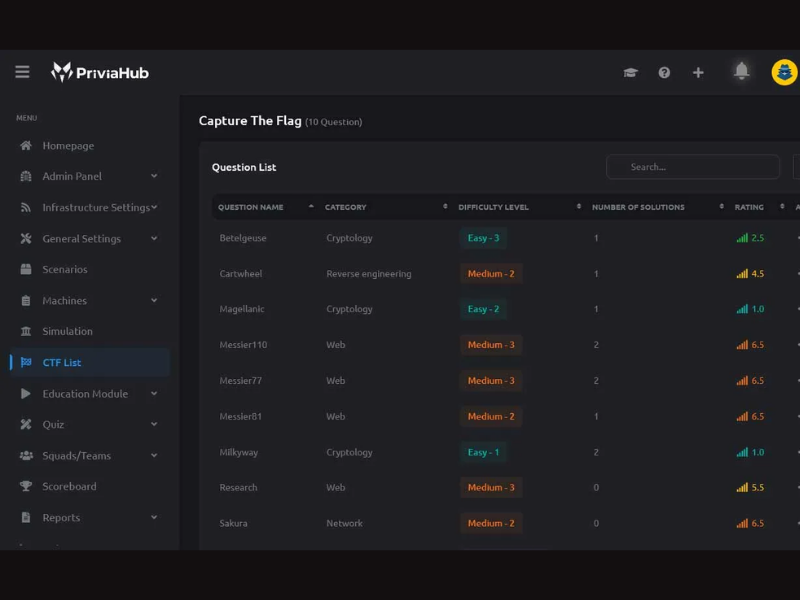Open the hamburger menu icon
Image resolution: width=800 pixels, height=600 pixels.
[x=22, y=72]
